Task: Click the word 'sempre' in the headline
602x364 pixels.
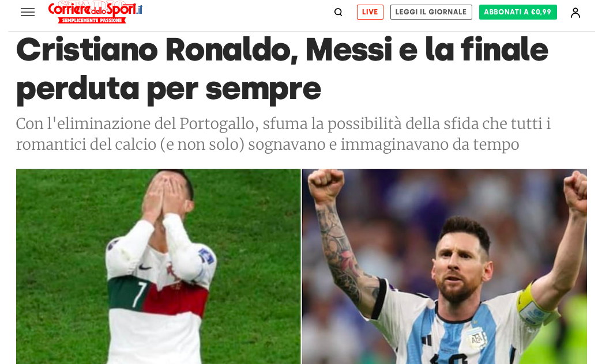Action: (264, 89)
